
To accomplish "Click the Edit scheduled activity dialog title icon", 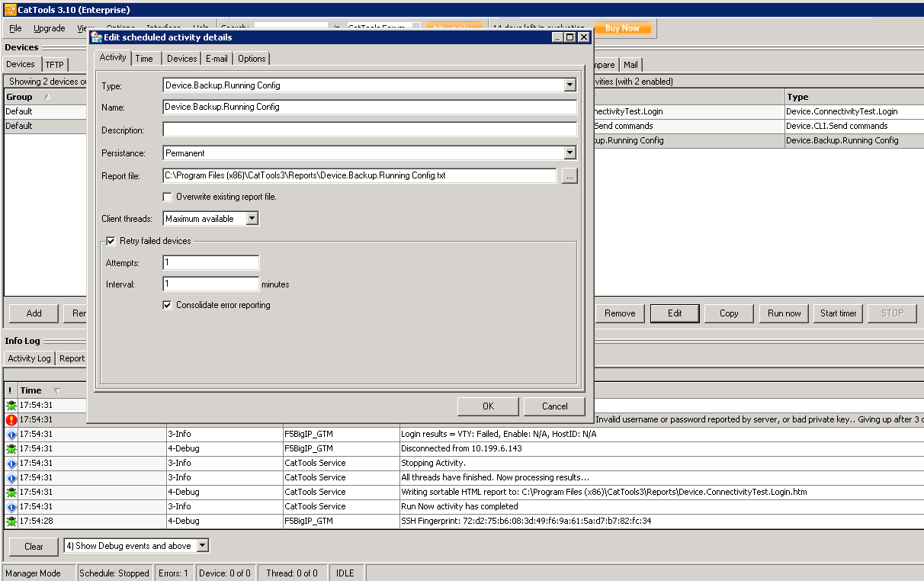I will click(96, 37).
